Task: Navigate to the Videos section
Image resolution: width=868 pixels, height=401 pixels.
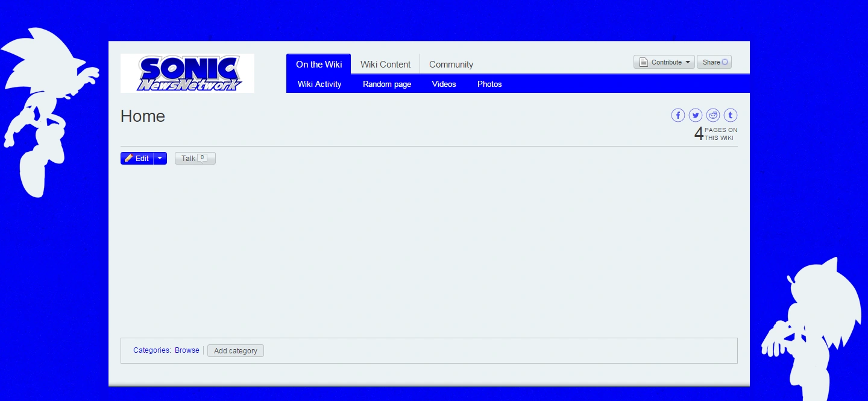Action: pos(444,84)
